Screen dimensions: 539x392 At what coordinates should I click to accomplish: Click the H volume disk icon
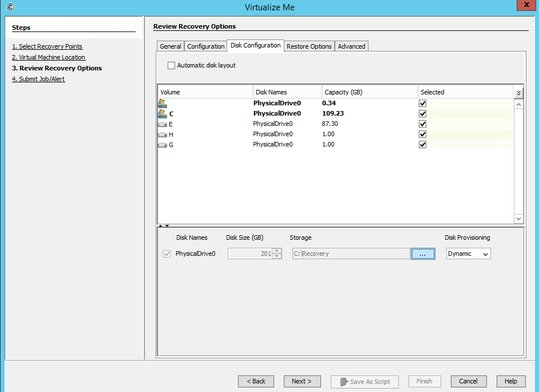click(x=162, y=134)
